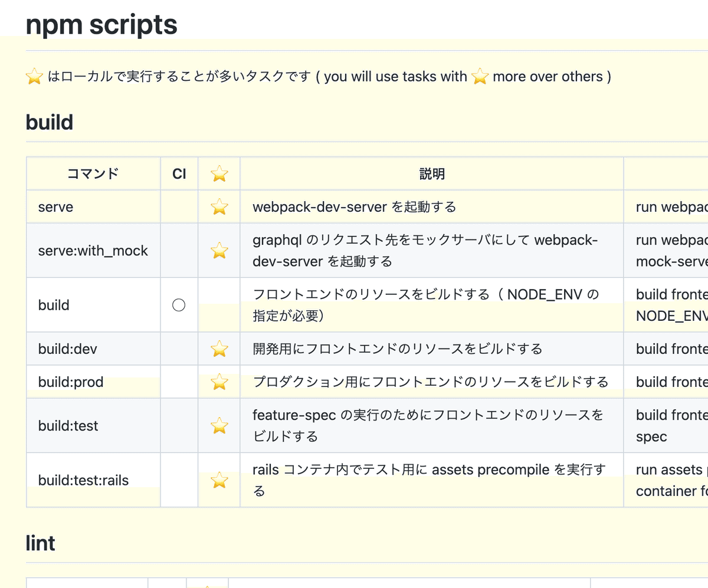Click the star icon in the build:test row
708x588 pixels.
click(219, 425)
